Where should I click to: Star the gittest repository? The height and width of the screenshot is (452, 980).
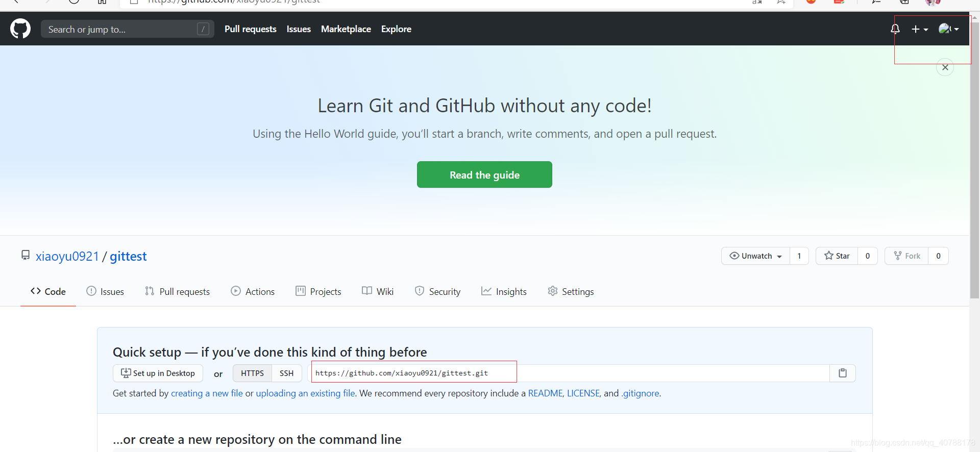coord(837,256)
